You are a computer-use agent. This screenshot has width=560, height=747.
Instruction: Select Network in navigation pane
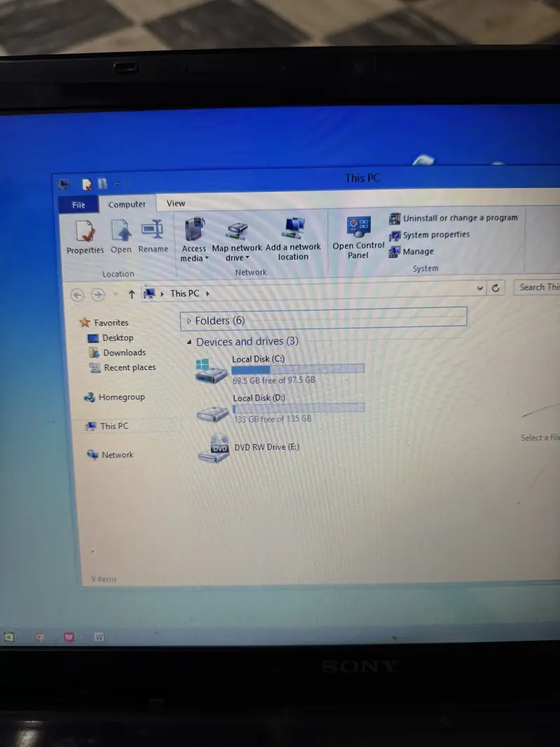(x=110, y=455)
